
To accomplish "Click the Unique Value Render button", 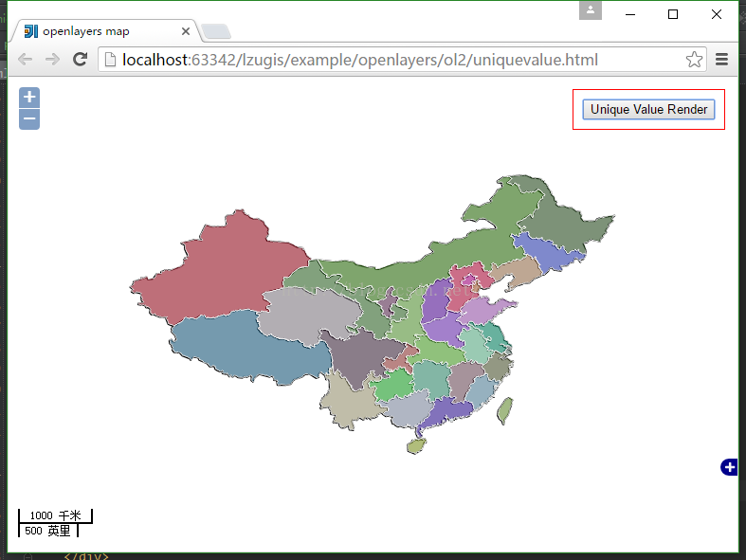I will [648, 109].
